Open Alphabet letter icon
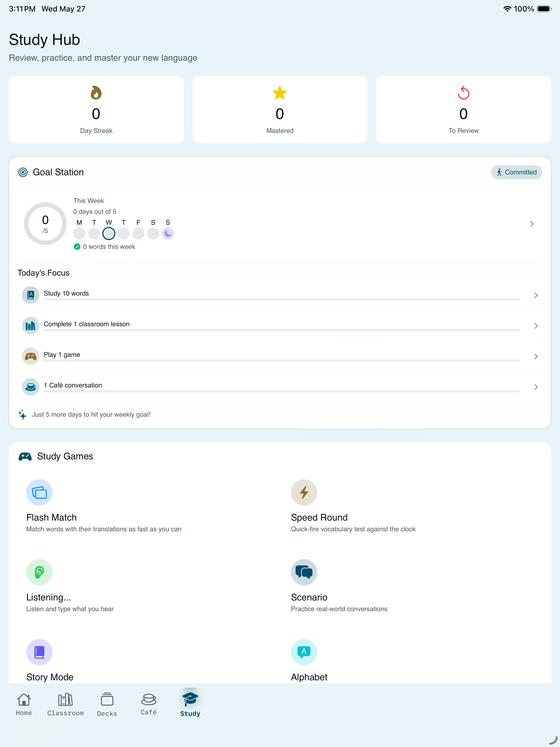 (x=304, y=652)
